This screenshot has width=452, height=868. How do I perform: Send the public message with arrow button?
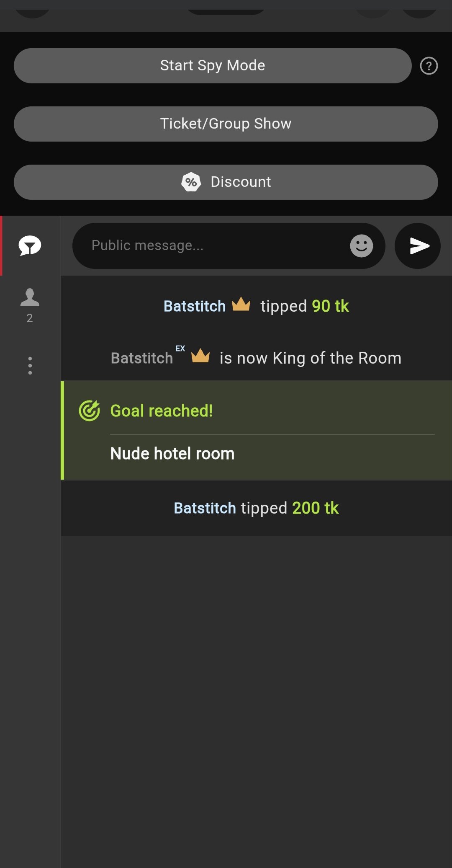[x=418, y=246]
